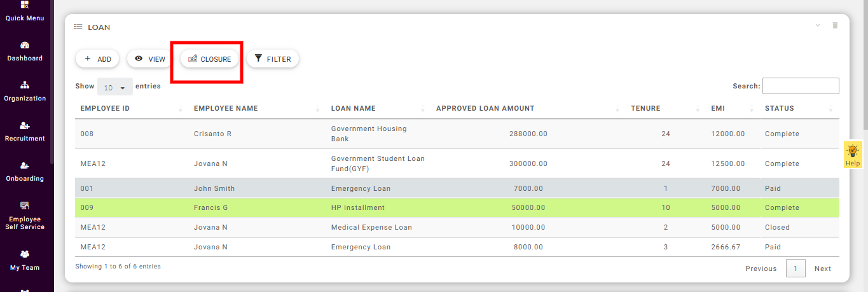Open the Quick Menu sidebar icon

(x=25, y=6)
